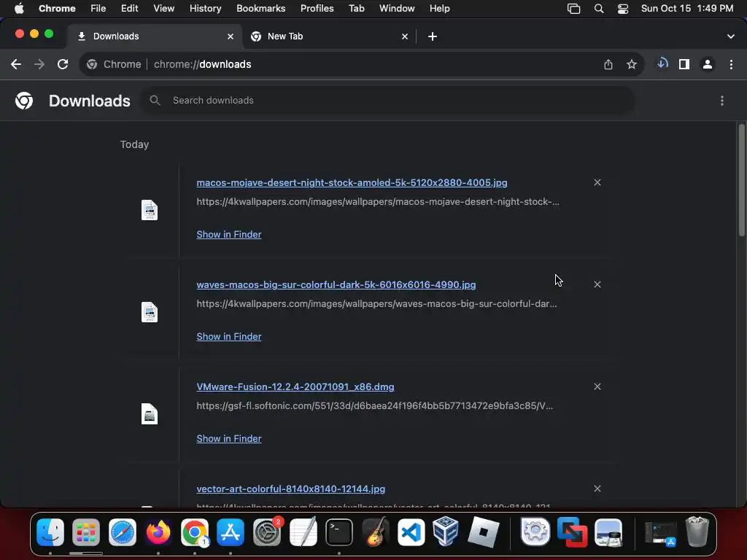
Task: Open Trash in the Dock
Action: tap(697, 532)
